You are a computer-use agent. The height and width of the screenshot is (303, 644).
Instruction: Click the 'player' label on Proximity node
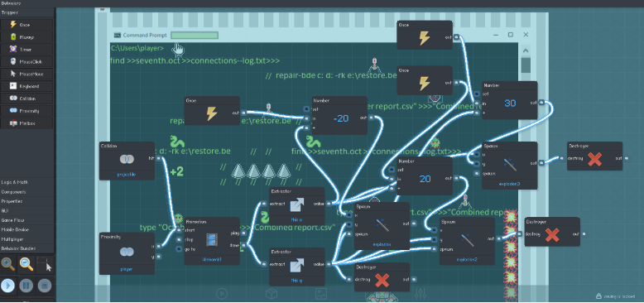[127, 269]
